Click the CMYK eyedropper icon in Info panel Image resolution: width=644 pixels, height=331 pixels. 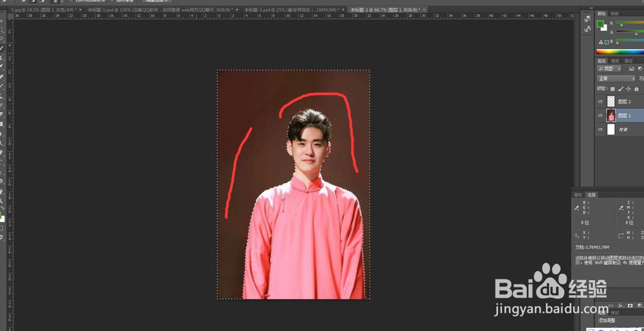[621, 208]
